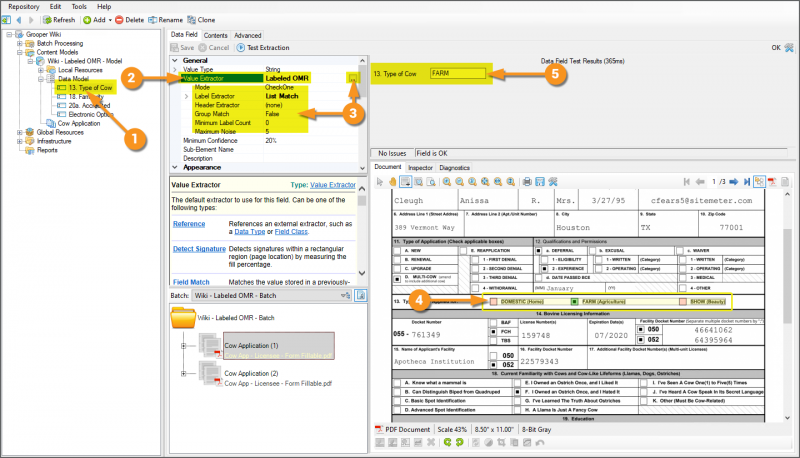
Task: Open the Tools menu
Action: 79,7
